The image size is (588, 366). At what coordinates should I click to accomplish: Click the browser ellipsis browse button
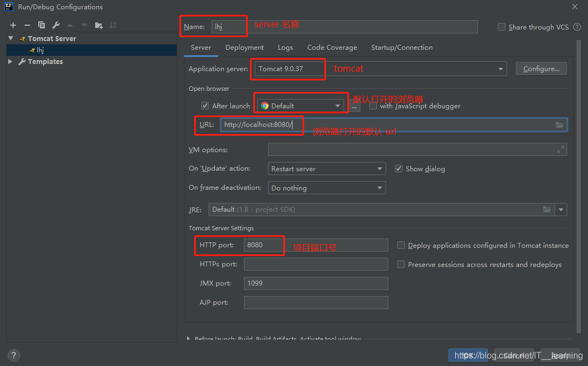tap(354, 107)
